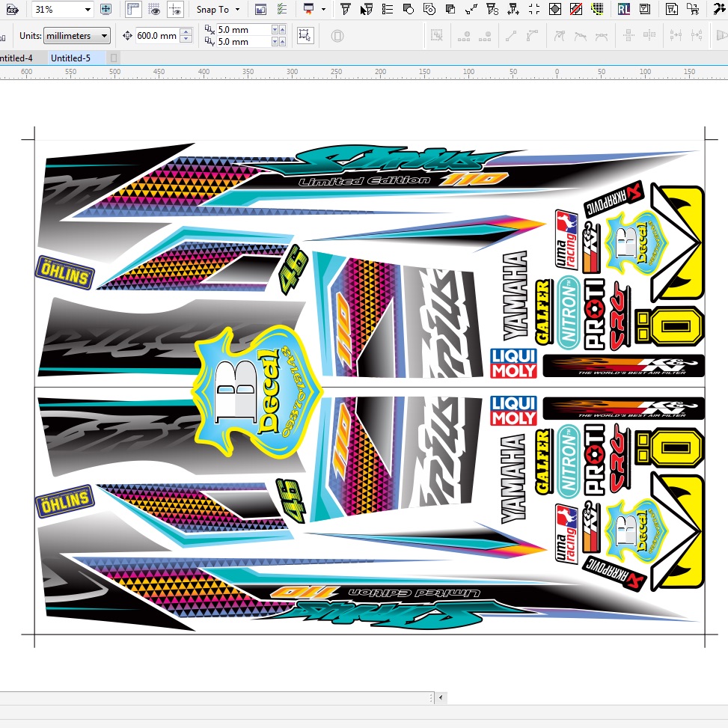The height and width of the screenshot is (728, 728).
Task: Click the send to plotter icon
Action: (692, 9)
